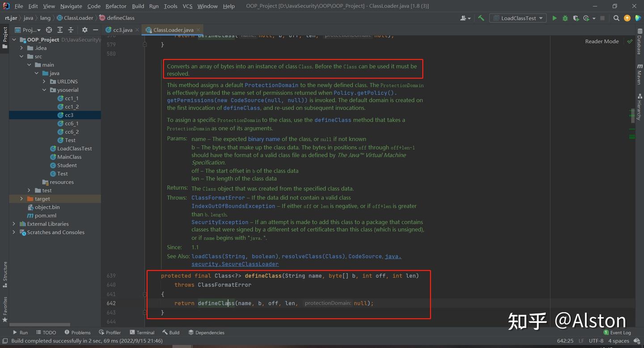This screenshot has height=348, width=644.
Task: Open the Terminal tool window
Action: click(142, 332)
